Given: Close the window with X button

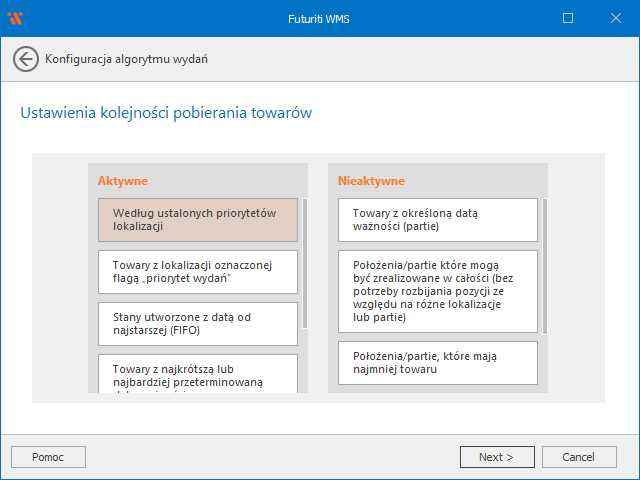Looking at the screenshot, I should pyautogui.click(x=614, y=18).
